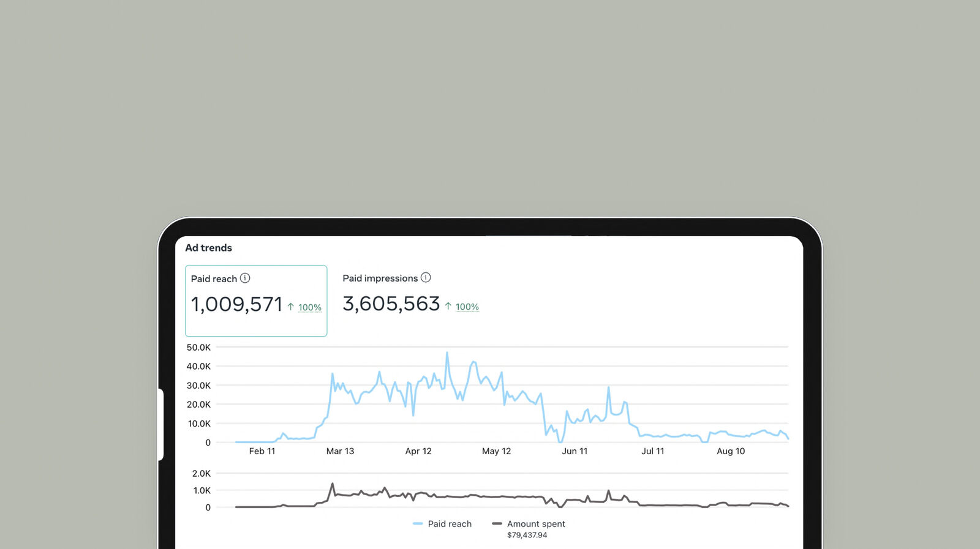This screenshot has width=980, height=549.
Task: Click the May 12 date axis label
Action: click(x=496, y=451)
